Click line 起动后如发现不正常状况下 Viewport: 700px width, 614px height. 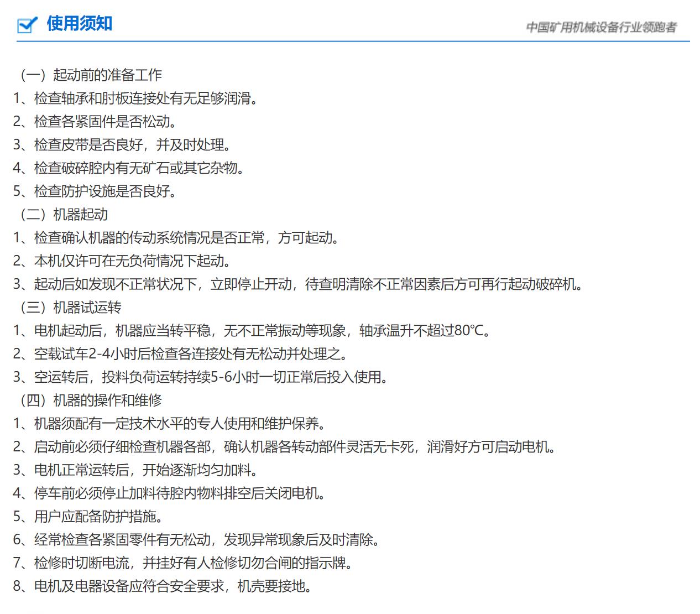[298, 284]
